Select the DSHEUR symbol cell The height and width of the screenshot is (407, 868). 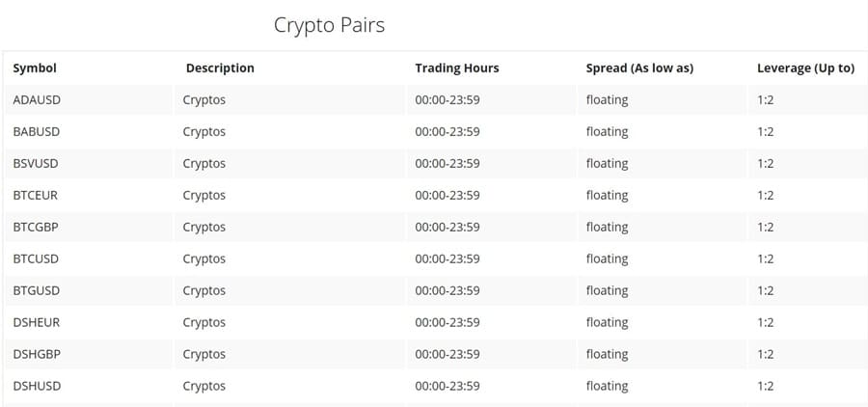(37, 322)
